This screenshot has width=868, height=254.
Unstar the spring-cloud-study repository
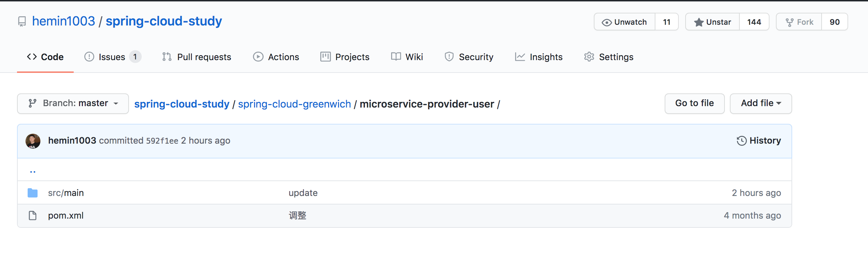coord(713,22)
